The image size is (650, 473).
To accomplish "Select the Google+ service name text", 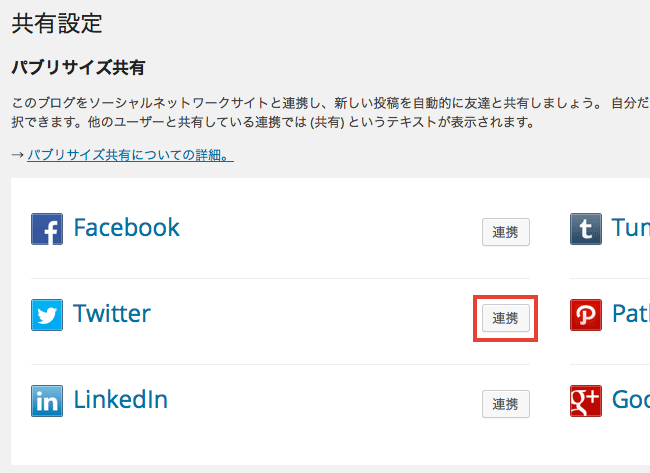I will [631, 399].
